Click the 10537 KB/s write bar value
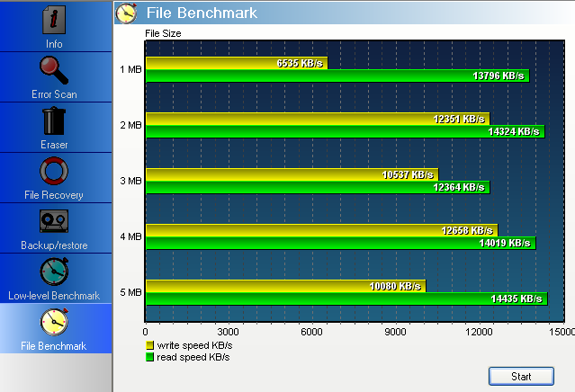575x392 pixels. click(408, 174)
